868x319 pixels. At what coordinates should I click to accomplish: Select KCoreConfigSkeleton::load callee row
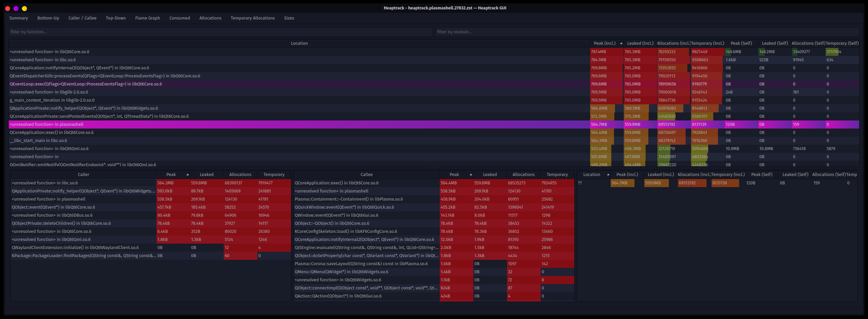(434, 232)
